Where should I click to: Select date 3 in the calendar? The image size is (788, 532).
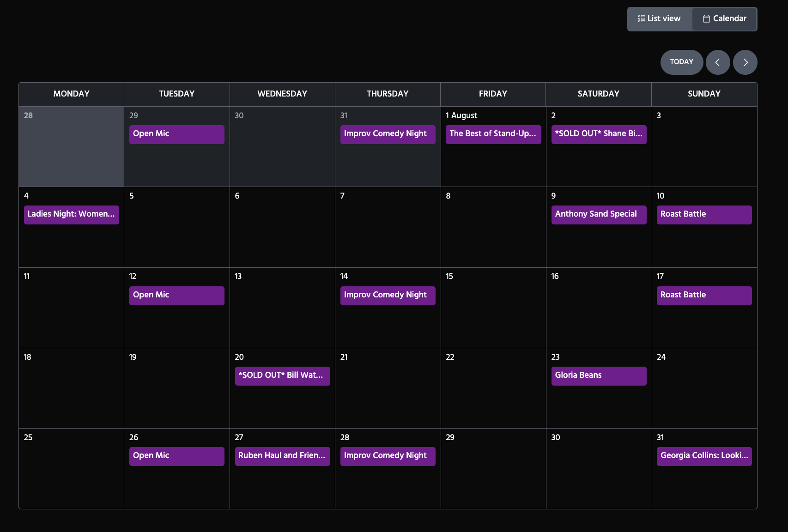click(704, 147)
